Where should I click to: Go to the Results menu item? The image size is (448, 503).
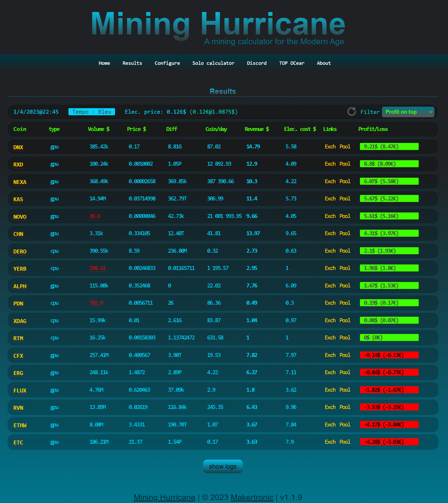click(132, 63)
